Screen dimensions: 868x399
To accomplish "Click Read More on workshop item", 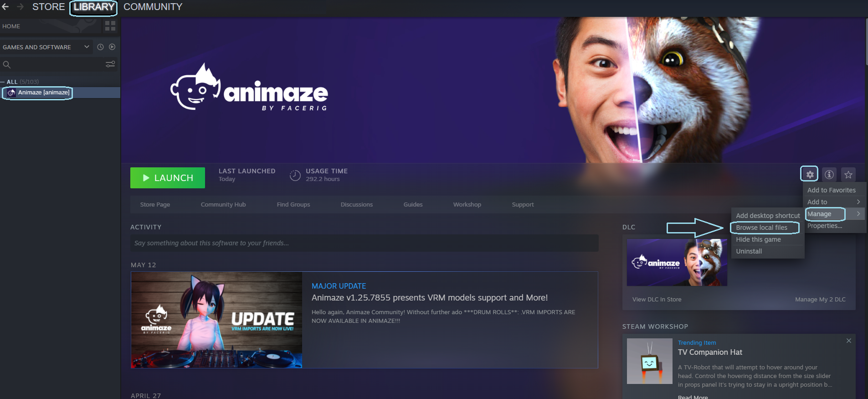I will (x=693, y=397).
